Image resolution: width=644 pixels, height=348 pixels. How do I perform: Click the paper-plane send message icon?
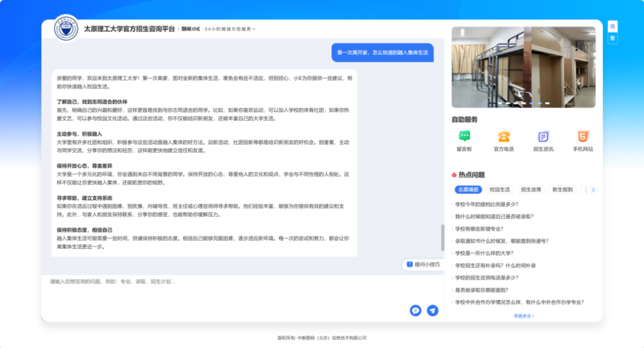[x=432, y=310]
